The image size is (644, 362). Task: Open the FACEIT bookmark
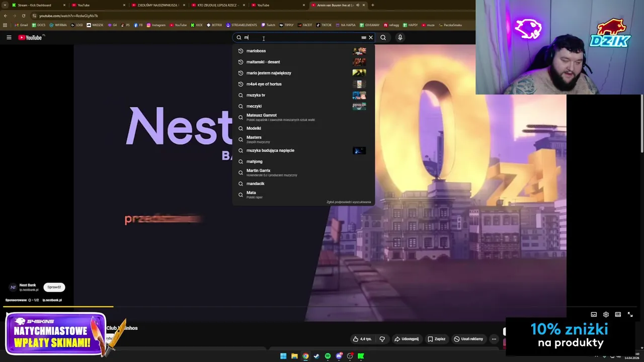305,25
